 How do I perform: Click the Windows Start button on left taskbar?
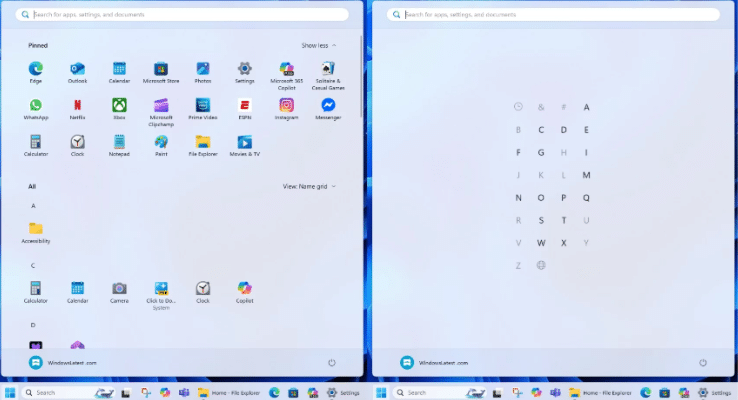(x=10, y=392)
